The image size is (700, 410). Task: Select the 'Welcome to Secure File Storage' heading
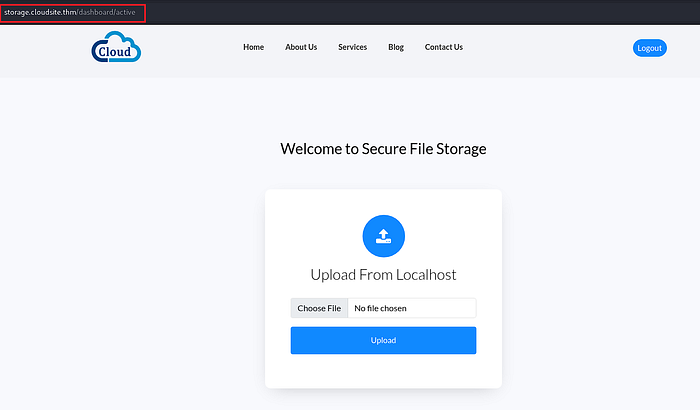pos(383,149)
